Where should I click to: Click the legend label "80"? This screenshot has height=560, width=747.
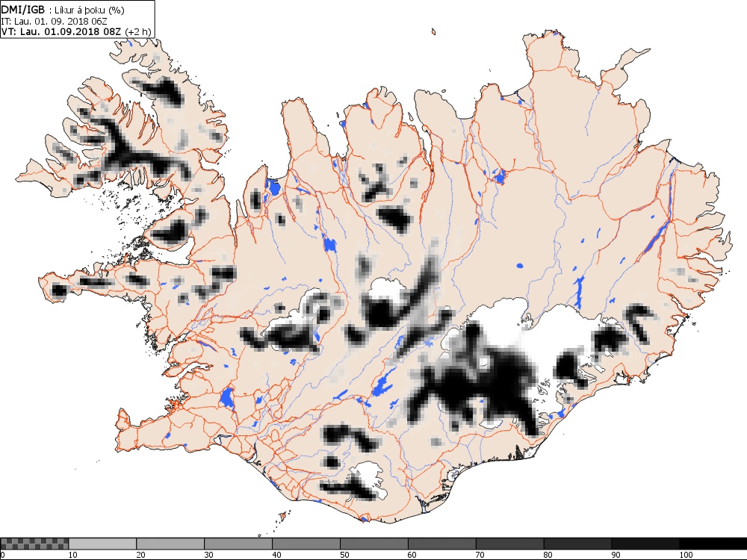point(548,555)
